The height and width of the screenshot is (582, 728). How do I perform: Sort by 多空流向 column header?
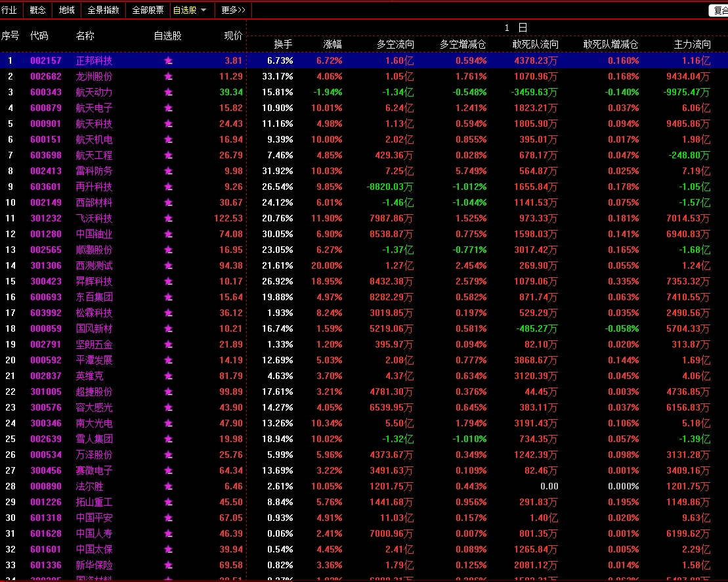395,44
